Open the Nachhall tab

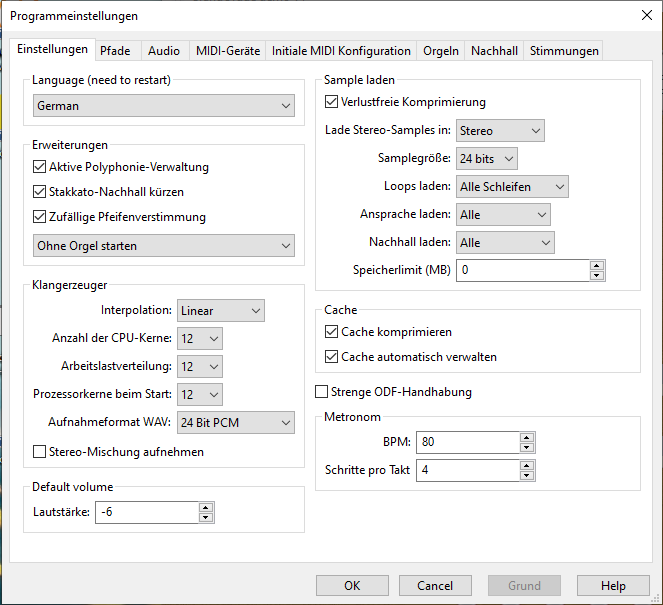pyautogui.click(x=494, y=51)
